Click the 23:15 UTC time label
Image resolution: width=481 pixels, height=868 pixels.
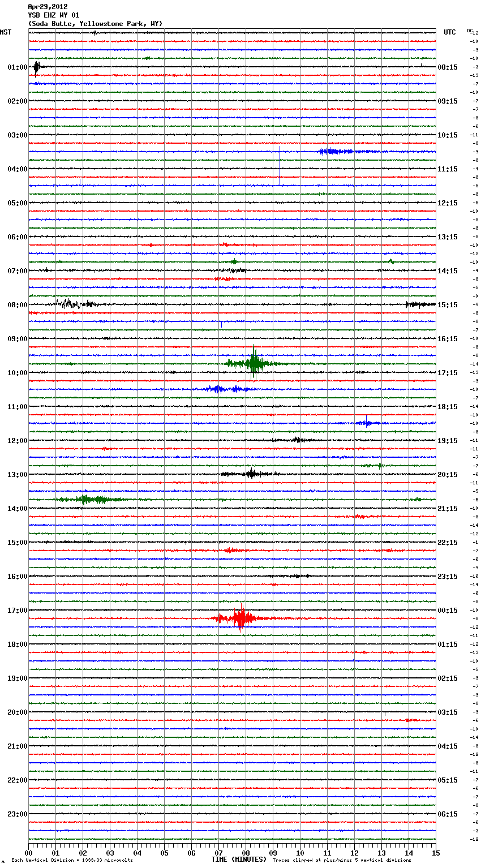point(448,577)
